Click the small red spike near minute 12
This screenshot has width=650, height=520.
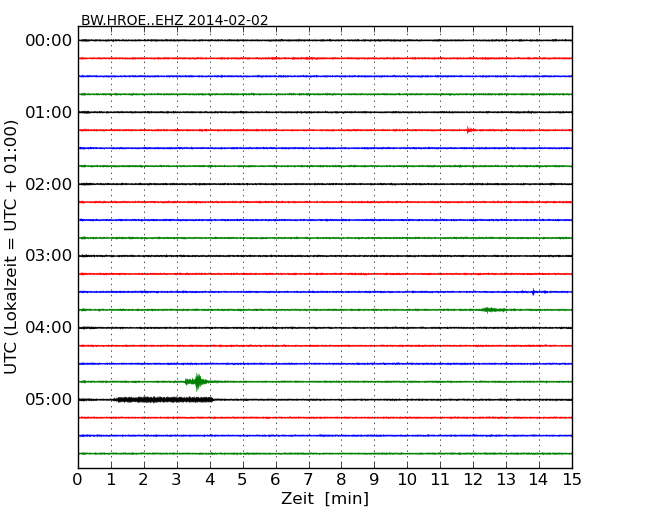coord(469,130)
